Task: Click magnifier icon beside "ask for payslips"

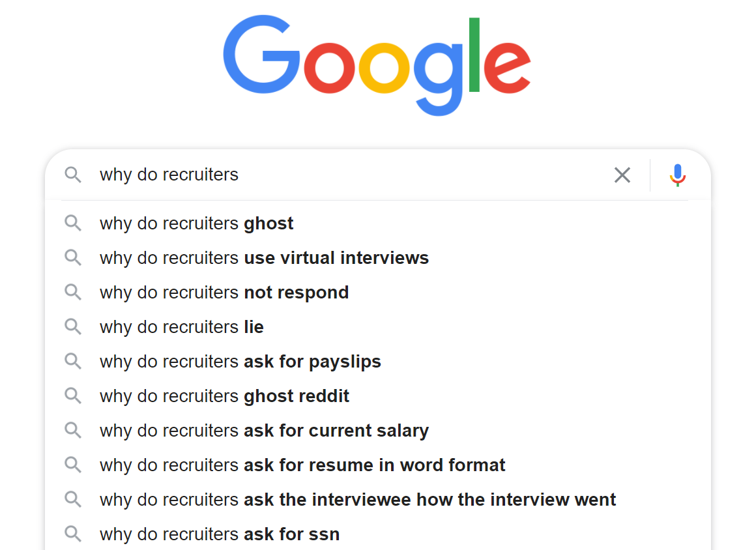Action: pyautogui.click(x=73, y=362)
